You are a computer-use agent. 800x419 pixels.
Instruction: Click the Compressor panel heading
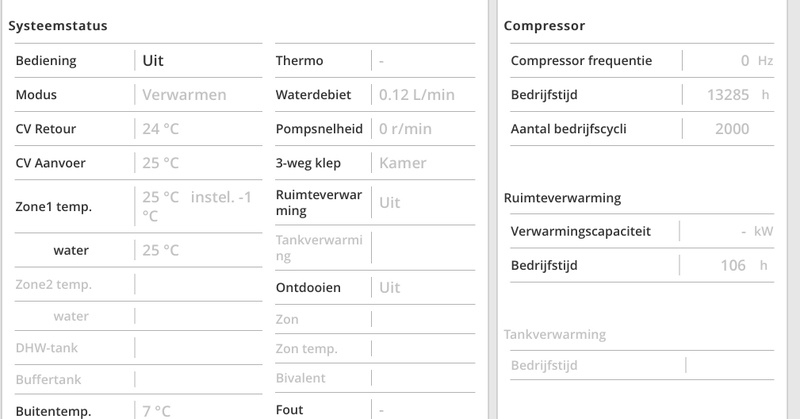pos(545,26)
